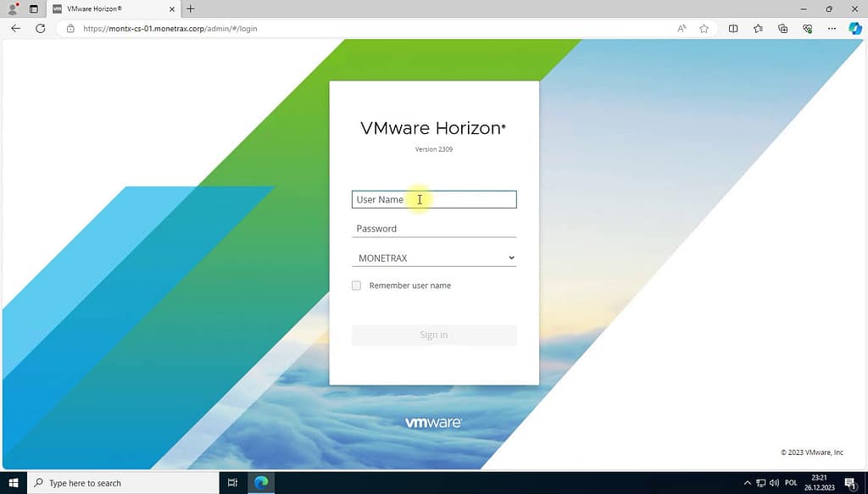Go back to the previous page
Screen dimensions: 868x494
click(x=15, y=29)
